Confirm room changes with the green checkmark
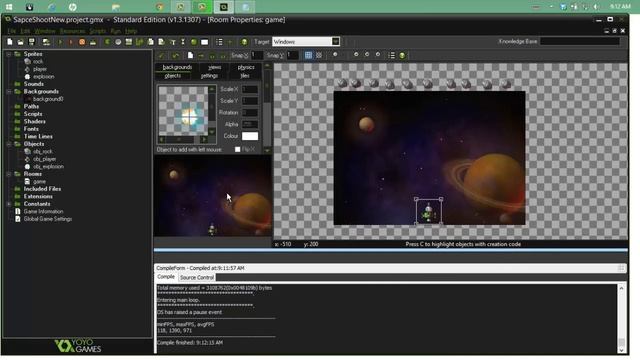Viewport: 640px width, 360px height. pyautogui.click(x=161, y=55)
